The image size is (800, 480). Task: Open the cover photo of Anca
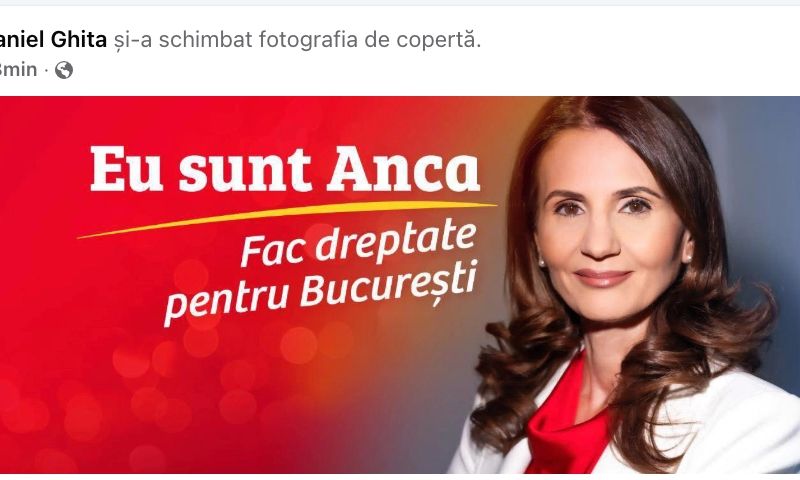pos(400,285)
